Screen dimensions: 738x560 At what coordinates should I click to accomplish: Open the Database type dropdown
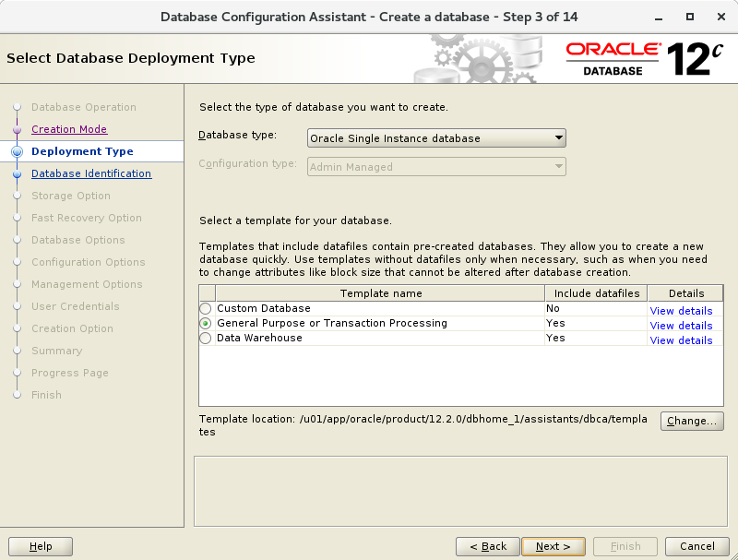[x=436, y=138]
